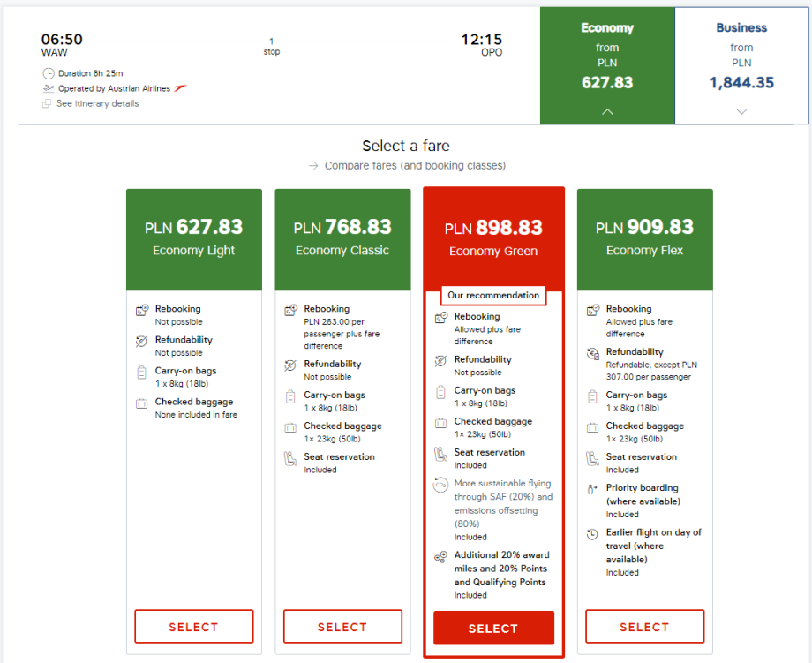The width and height of the screenshot is (812, 663).
Task: Click the seat reservation icon in Economy Classic
Action: (x=290, y=458)
